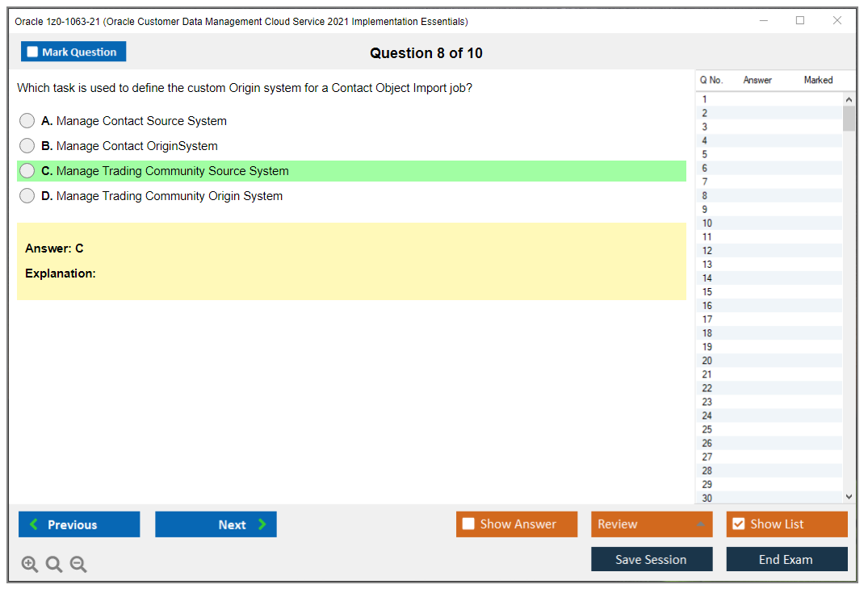Enable the Mark Question checkbox
This screenshot has height=593, width=868.
31,51
